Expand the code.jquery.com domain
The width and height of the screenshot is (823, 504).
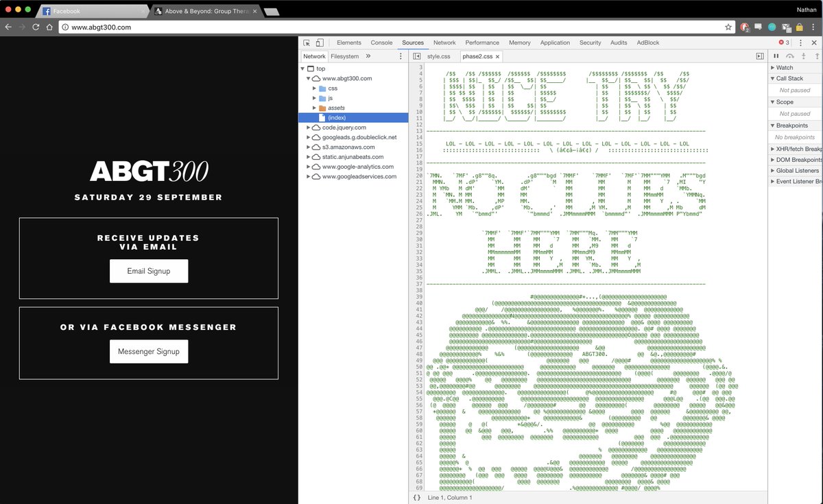(308, 128)
